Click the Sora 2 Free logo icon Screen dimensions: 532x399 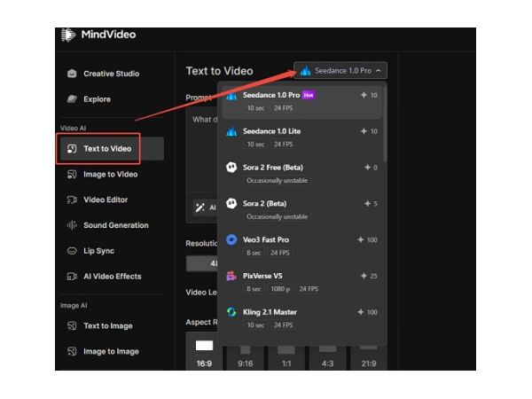231,168
